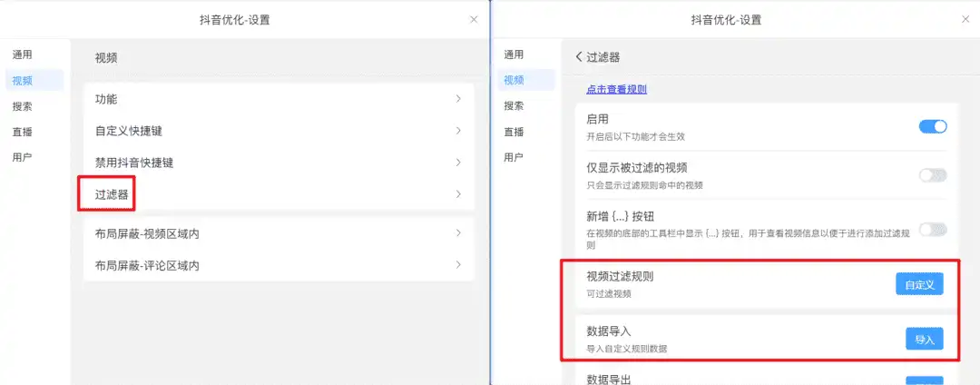Expand 过滤器 row chevron
The height and width of the screenshot is (385, 980).
point(458,194)
